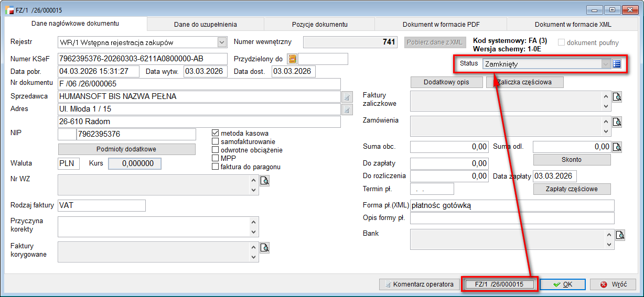The height and width of the screenshot is (297, 644).
Task: Open Bank field lookup icon
Action: coord(620,235)
